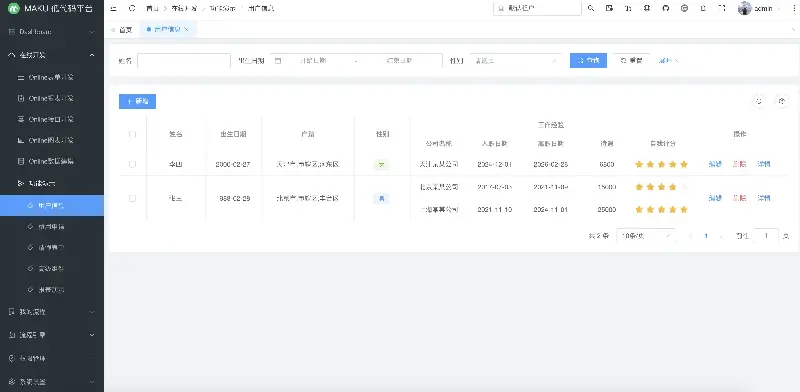
Task: Click the birth date cell 2000-02-27
Action: [233, 164]
